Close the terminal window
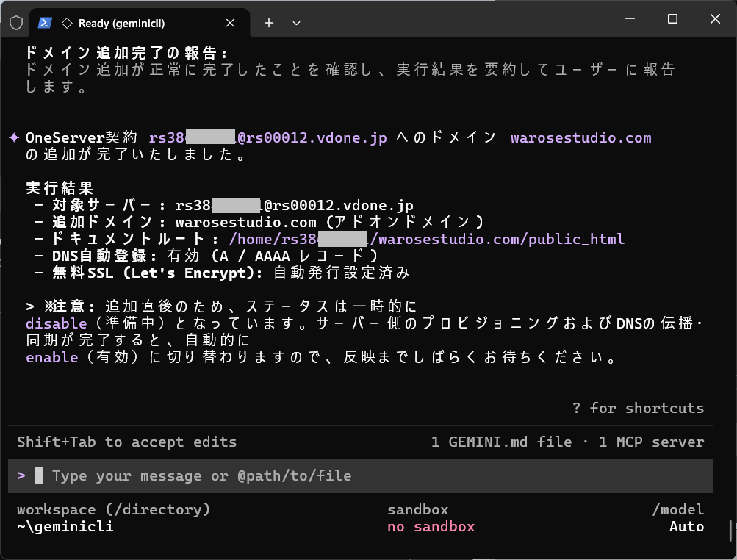737x560 pixels. point(715,19)
